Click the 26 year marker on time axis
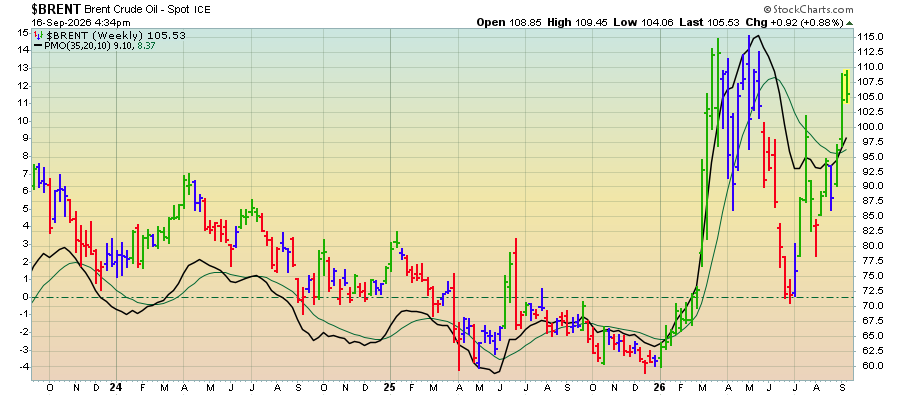The width and height of the screenshot is (900, 396). (x=661, y=387)
